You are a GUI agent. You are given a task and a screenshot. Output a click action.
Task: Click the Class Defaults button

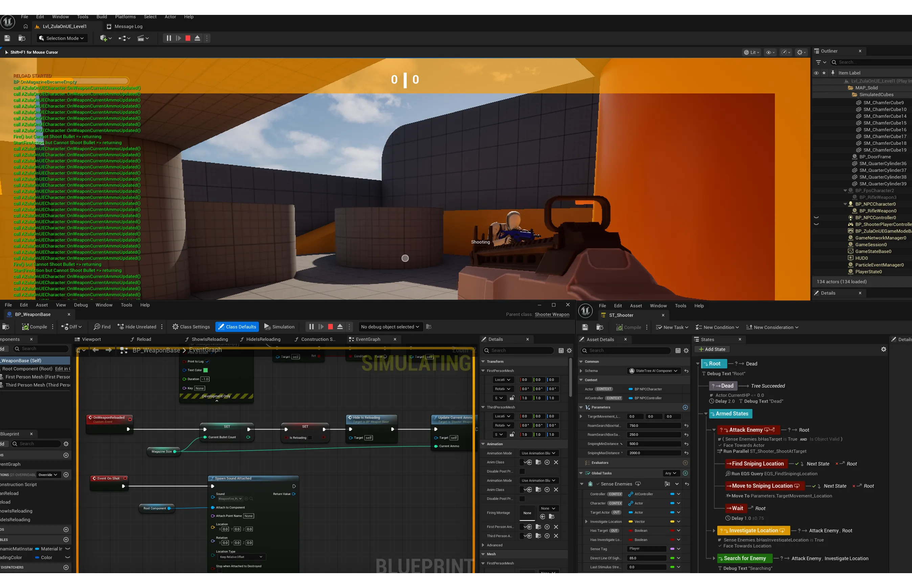[237, 327]
